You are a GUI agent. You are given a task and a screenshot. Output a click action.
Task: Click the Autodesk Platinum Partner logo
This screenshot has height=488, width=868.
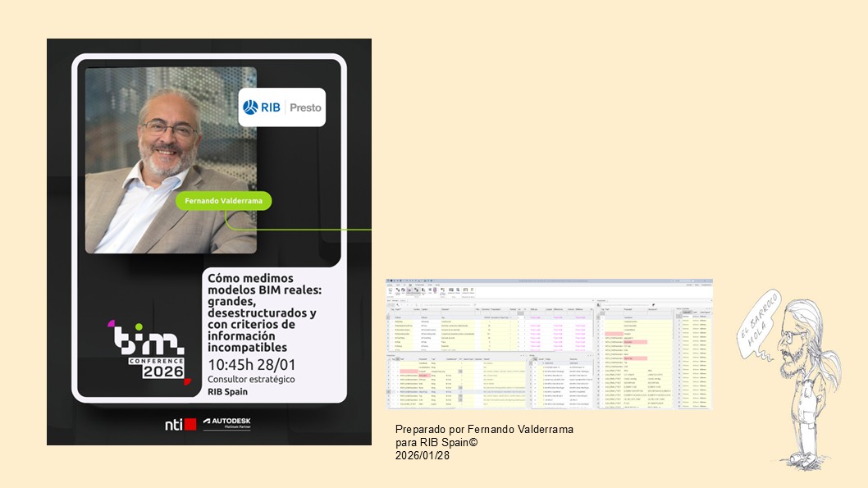pyautogui.click(x=227, y=424)
